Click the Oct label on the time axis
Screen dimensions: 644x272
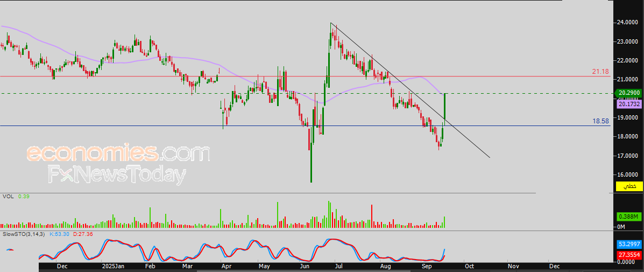click(469, 266)
